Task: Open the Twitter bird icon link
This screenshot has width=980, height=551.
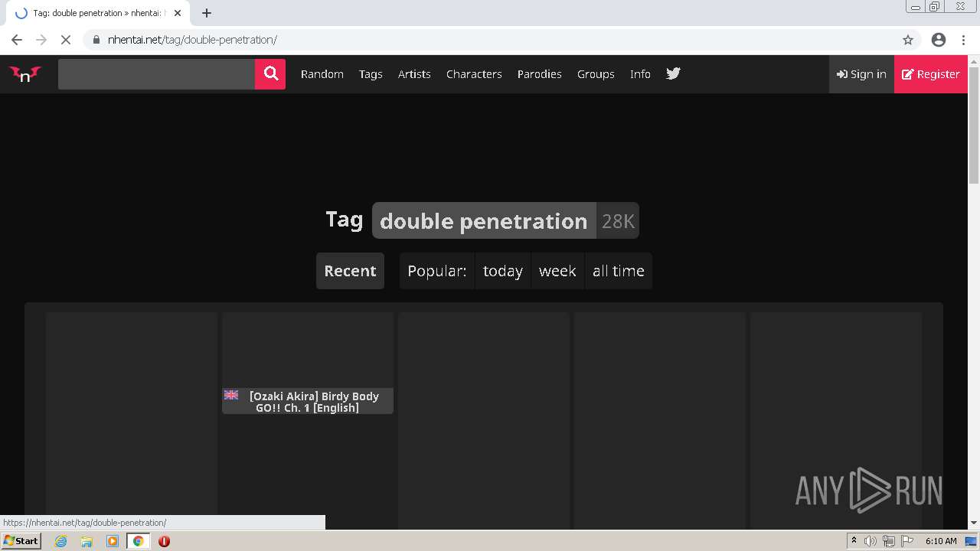Action: coord(673,74)
